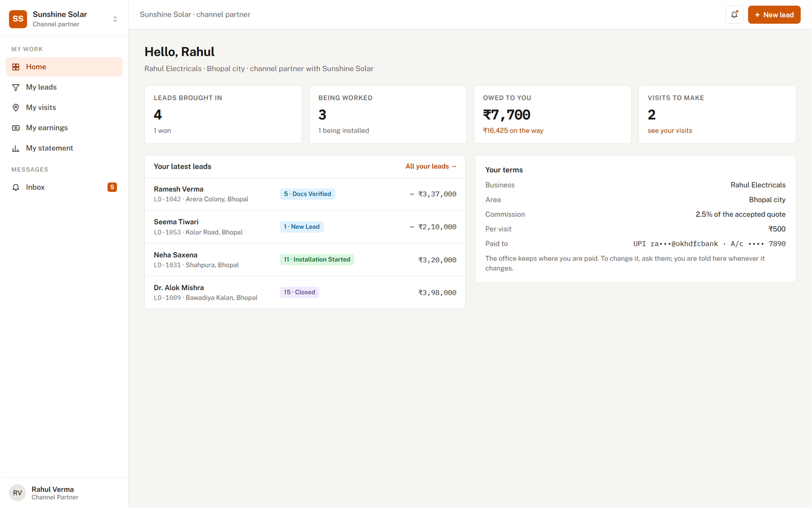Open the notifications bell in the header
This screenshot has width=812, height=508.
(734, 15)
